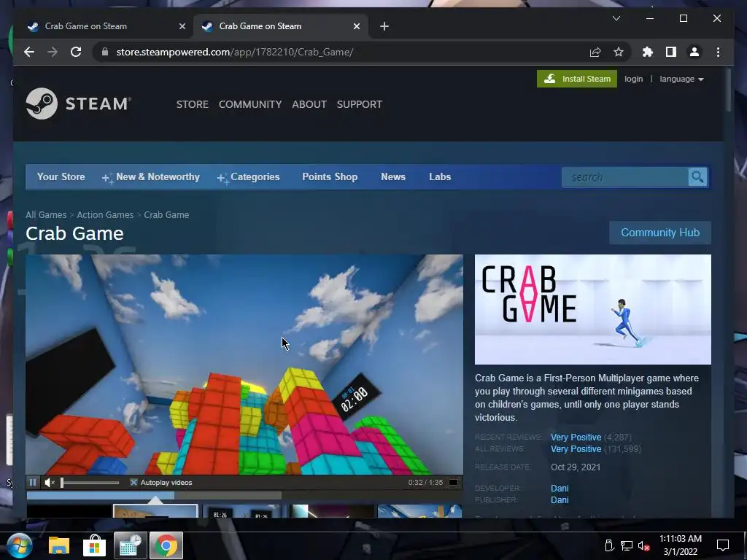Click developer Dani link

click(x=560, y=488)
